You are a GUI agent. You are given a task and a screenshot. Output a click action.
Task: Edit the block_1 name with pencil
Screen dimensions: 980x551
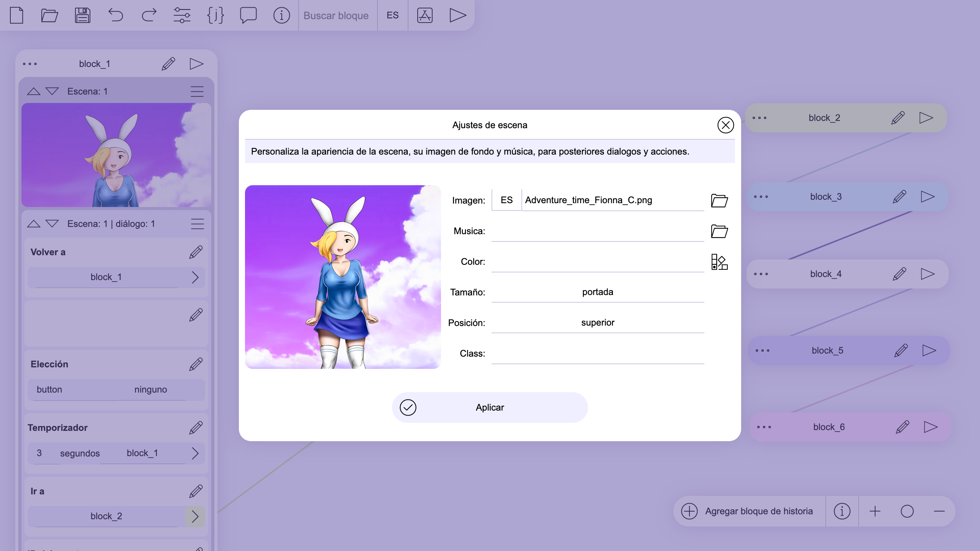point(168,64)
